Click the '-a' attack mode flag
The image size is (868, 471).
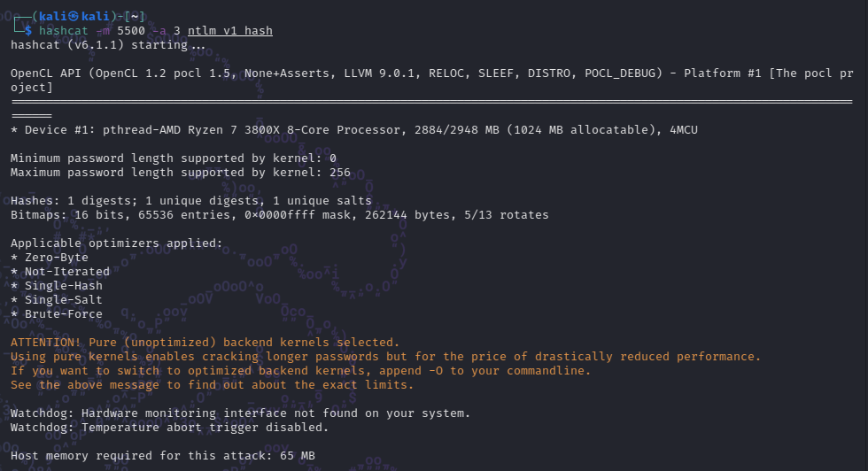tap(159, 31)
